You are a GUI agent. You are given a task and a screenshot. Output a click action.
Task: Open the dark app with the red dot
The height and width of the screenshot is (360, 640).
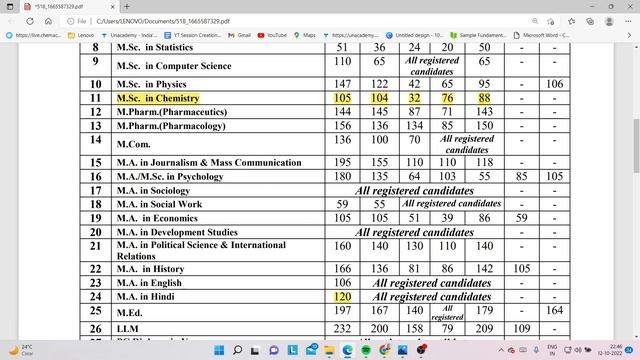(421, 350)
